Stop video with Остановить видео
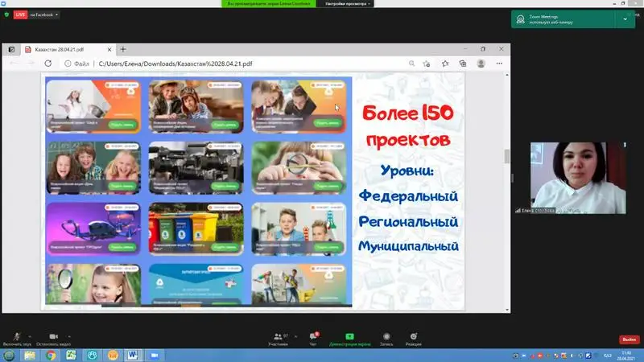The image size is (644, 362). click(x=53, y=337)
